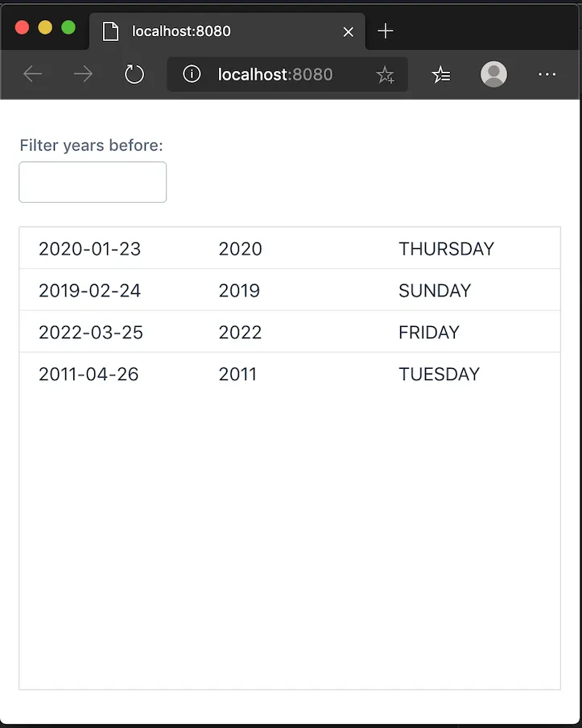Screen dimensions: 582x728
Task: Open the browser settings ellipsis menu
Action: pyautogui.click(x=547, y=75)
